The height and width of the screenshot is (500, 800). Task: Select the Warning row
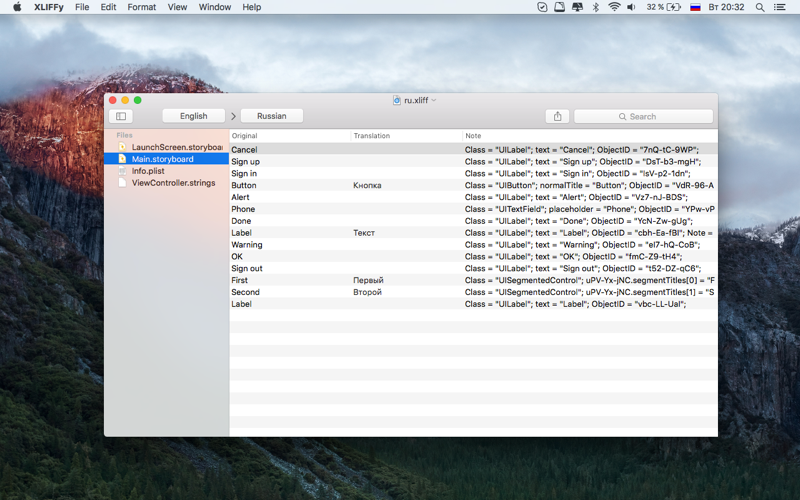(473, 244)
